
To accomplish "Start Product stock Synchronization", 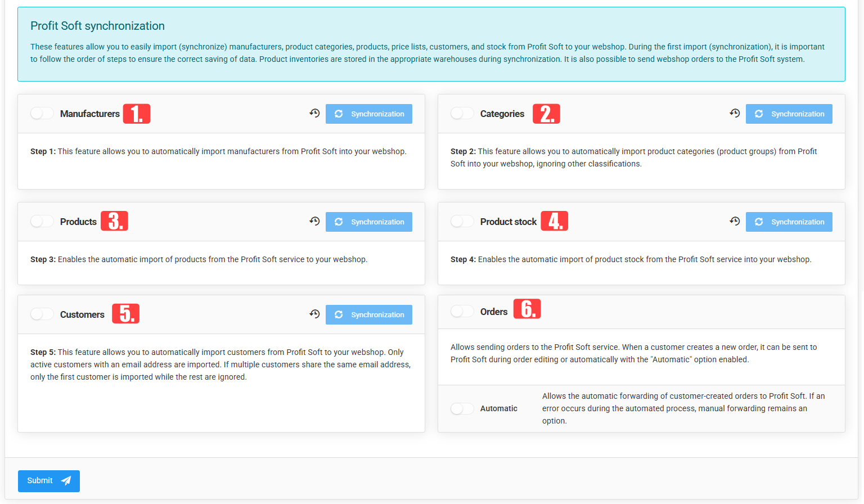I will [789, 222].
